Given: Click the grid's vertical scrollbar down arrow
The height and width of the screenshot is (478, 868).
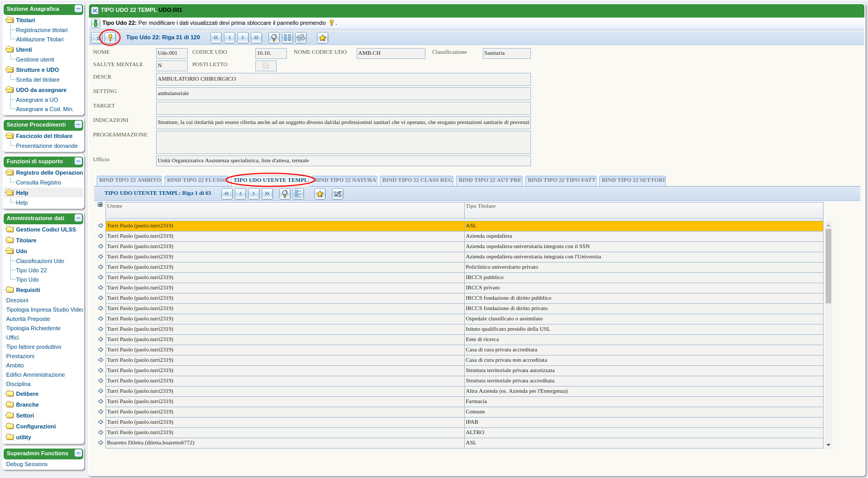Looking at the screenshot, I should click(828, 445).
